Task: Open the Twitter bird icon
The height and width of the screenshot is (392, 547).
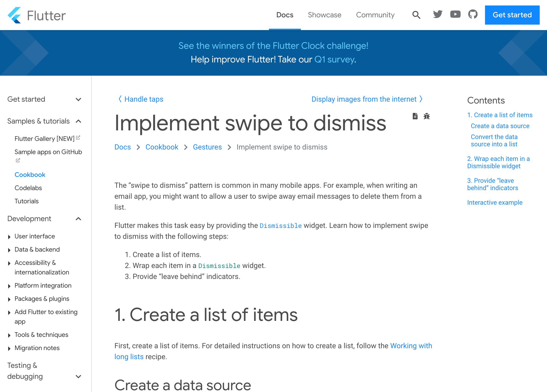Action: point(438,15)
